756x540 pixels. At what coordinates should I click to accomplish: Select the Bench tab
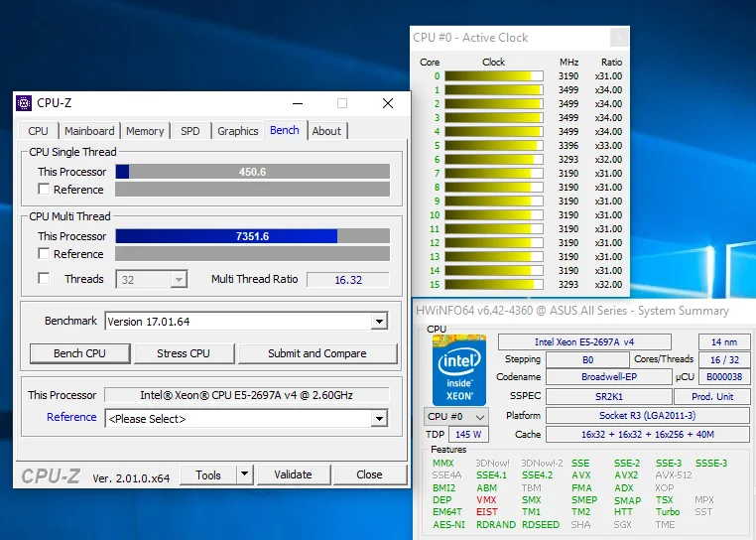[x=285, y=130]
